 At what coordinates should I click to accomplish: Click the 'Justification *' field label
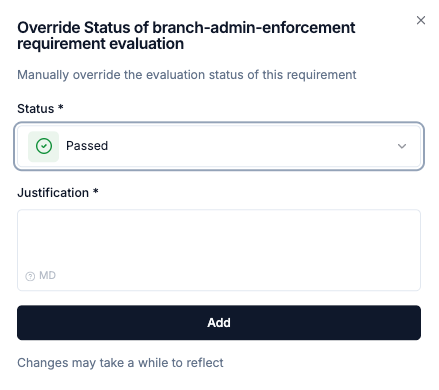pos(58,193)
